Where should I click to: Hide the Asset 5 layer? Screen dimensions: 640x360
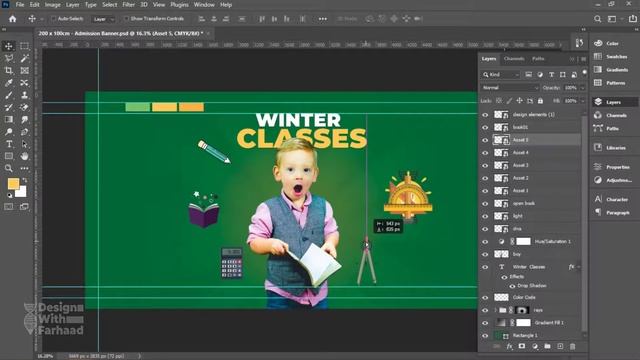pyautogui.click(x=485, y=140)
